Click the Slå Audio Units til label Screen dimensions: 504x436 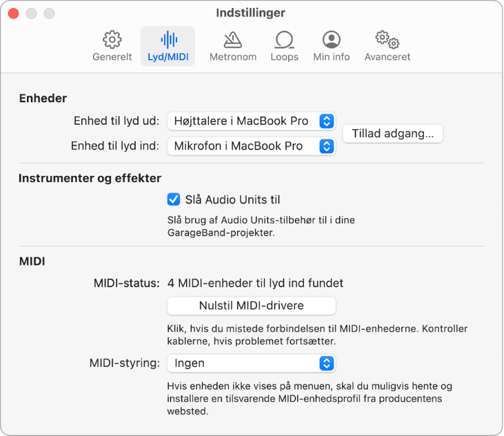[x=233, y=200]
